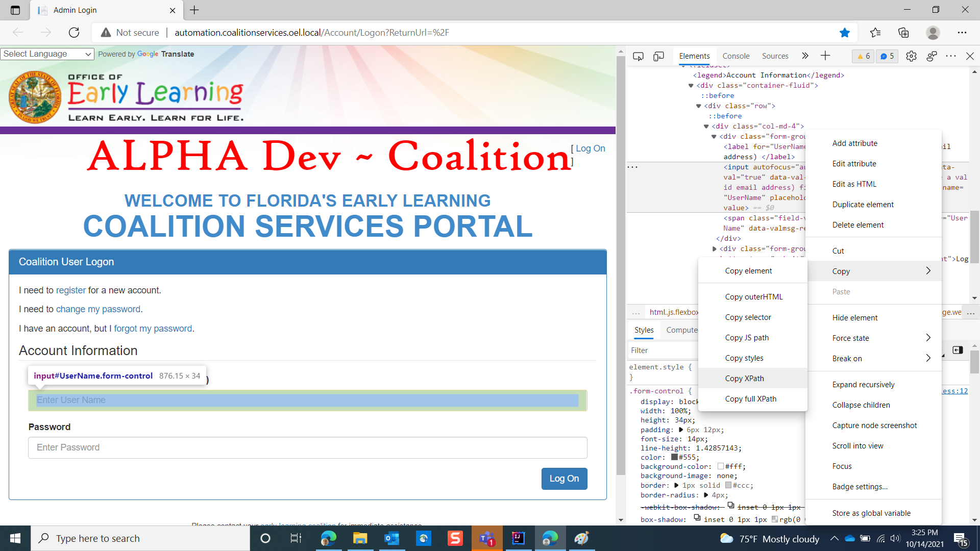Click the Enter Password input field
The height and width of the screenshot is (551, 980).
[307, 447]
